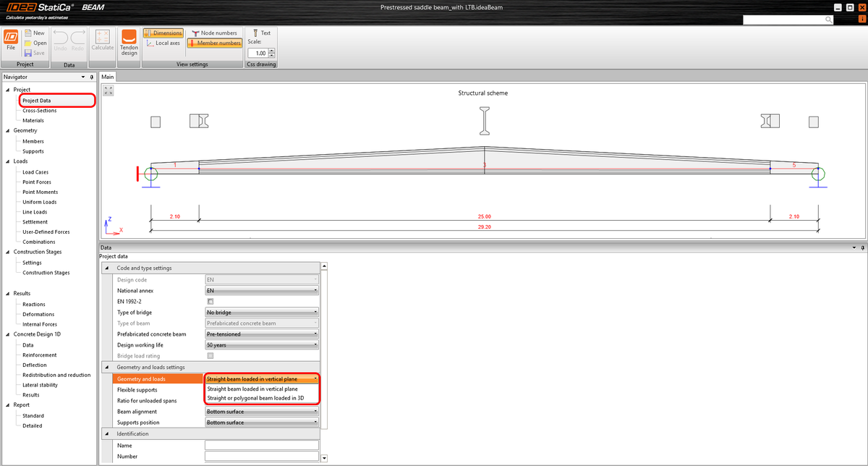Open the Tendon design tool
The height and width of the screenshot is (466, 868).
(x=129, y=43)
